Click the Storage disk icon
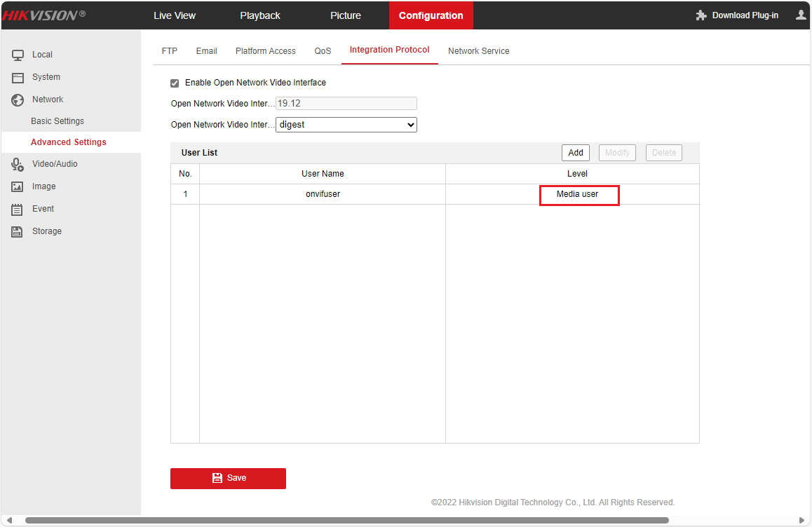The height and width of the screenshot is (527, 812). pyautogui.click(x=18, y=231)
